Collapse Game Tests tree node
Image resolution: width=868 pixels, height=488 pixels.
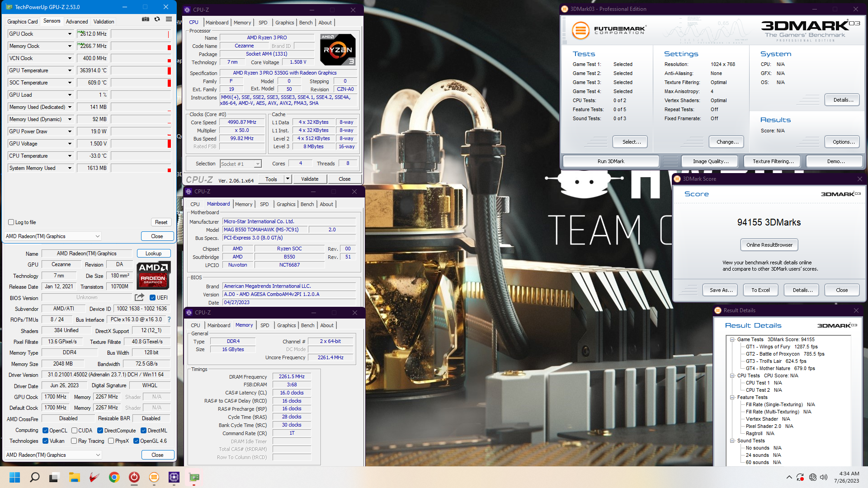[x=732, y=339]
